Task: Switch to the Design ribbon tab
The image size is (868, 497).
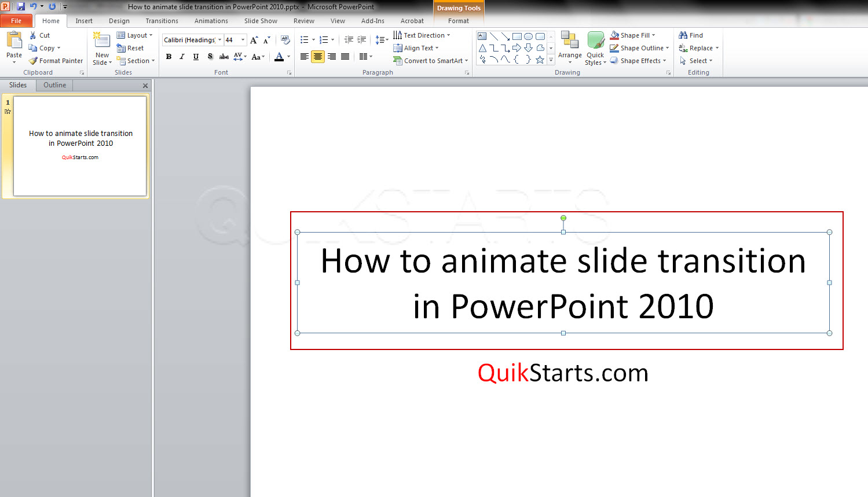Action: [119, 21]
